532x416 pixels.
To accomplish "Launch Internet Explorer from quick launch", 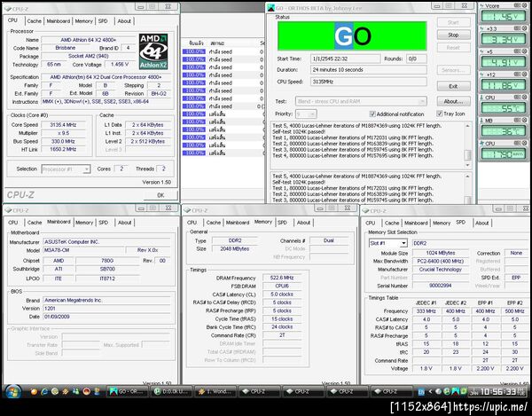I will 44,391.
